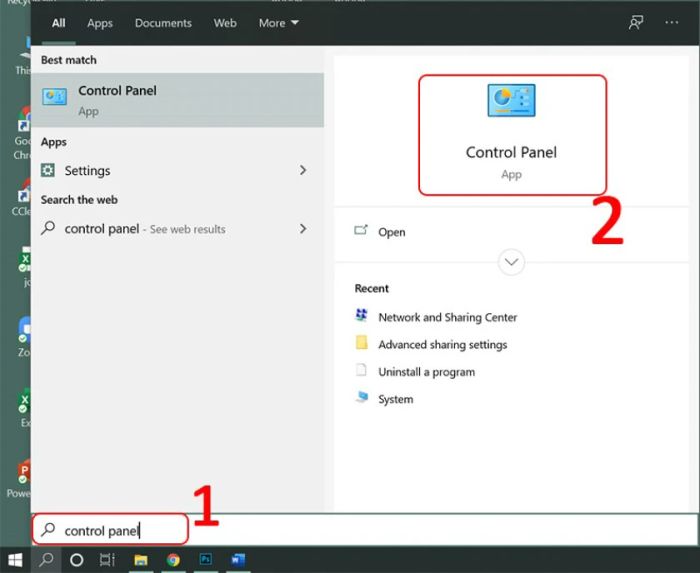
Task: Click Open in the preview pane
Action: pyautogui.click(x=392, y=232)
